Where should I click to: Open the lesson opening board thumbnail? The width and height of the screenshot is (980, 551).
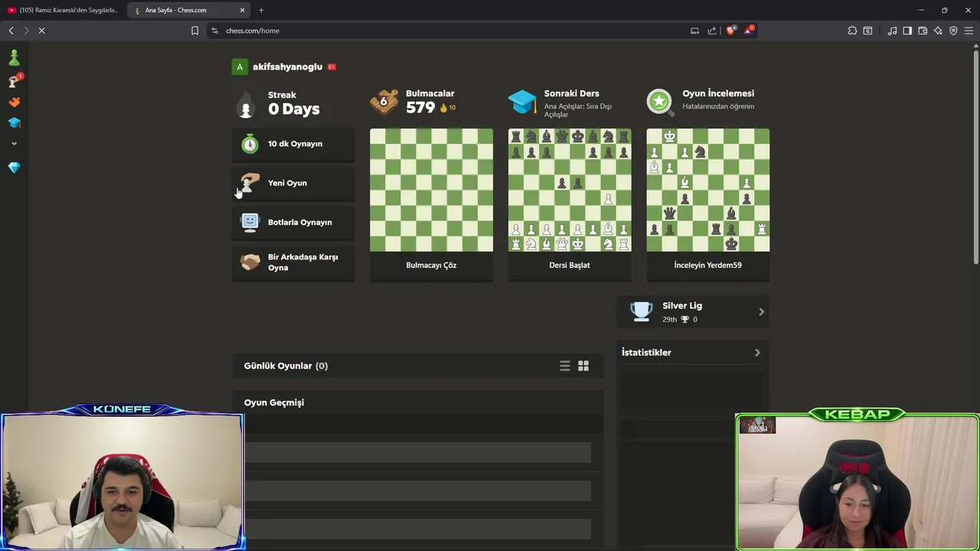570,190
